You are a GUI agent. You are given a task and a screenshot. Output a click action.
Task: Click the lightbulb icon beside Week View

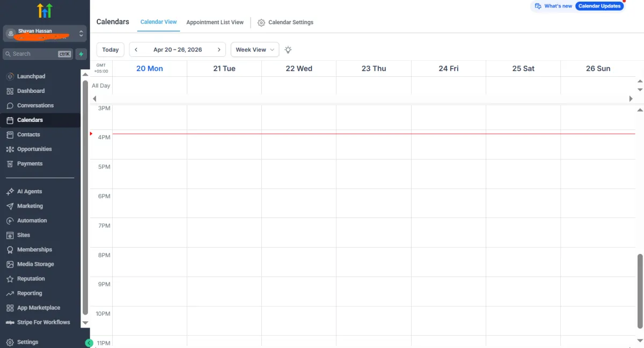[288, 49]
